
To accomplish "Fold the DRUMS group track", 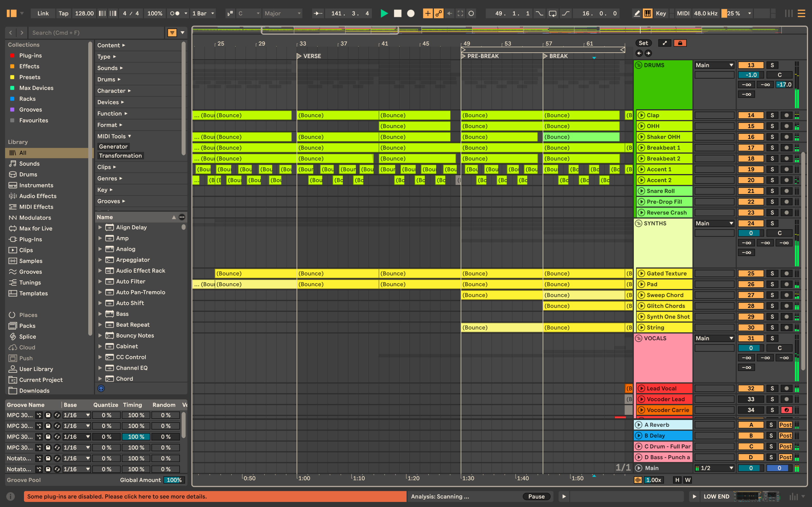I will pos(639,65).
